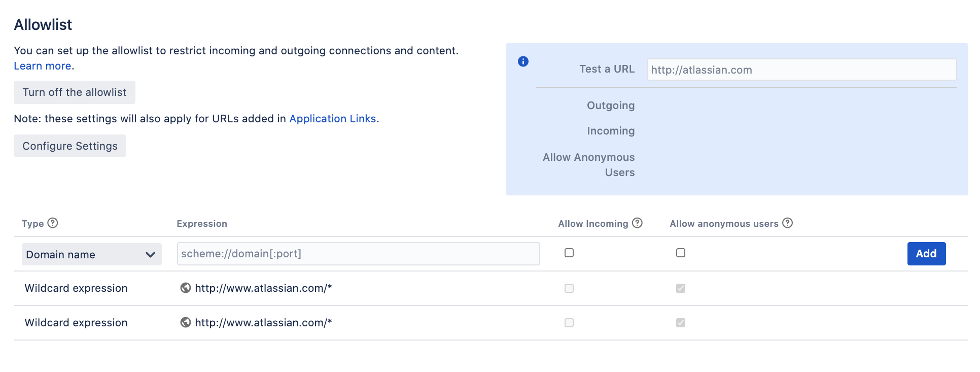Click the blue info icon in test panel
Viewport: 980px width, 372px height.
click(523, 61)
